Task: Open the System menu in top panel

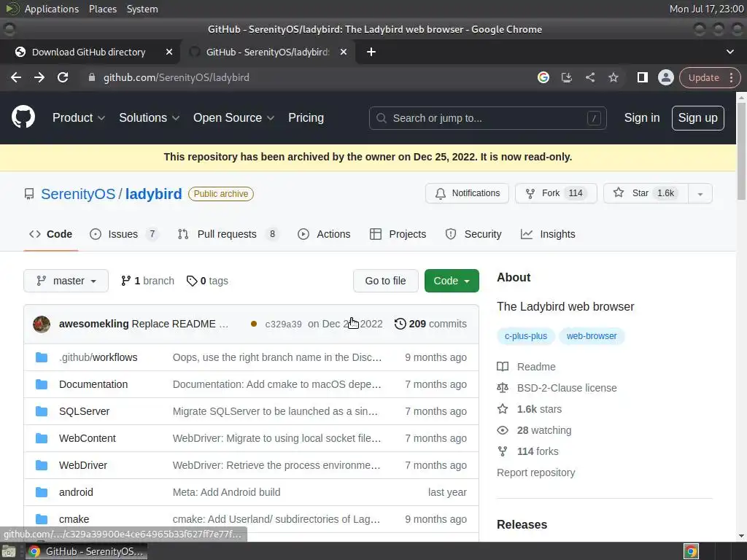Action: click(142, 9)
